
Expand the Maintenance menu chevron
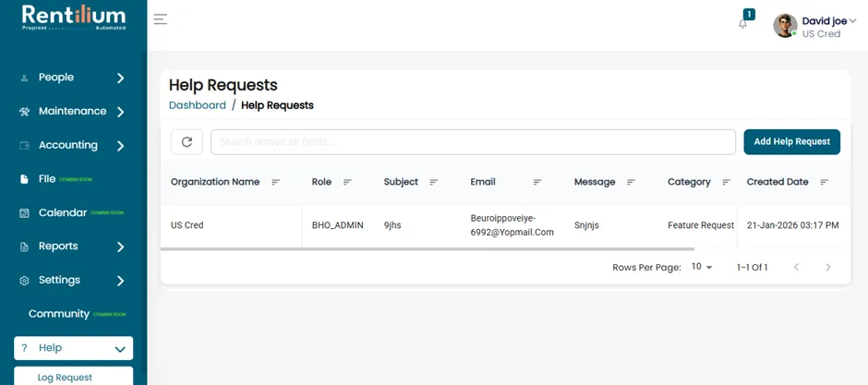coord(121,112)
